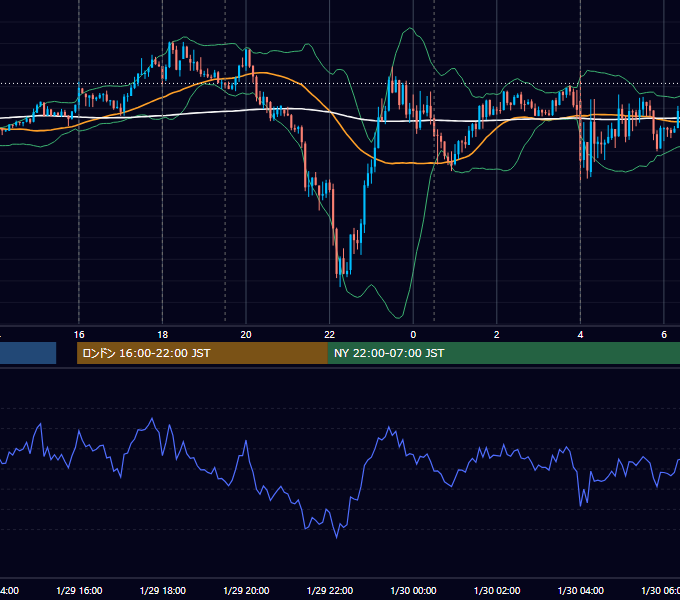
Task: Select the ロンドン 16:00-22:00 JST session bar
Action: [x=202, y=353]
